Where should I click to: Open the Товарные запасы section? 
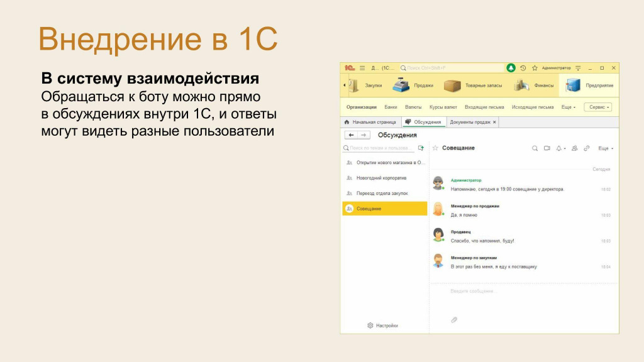pyautogui.click(x=473, y=85)
